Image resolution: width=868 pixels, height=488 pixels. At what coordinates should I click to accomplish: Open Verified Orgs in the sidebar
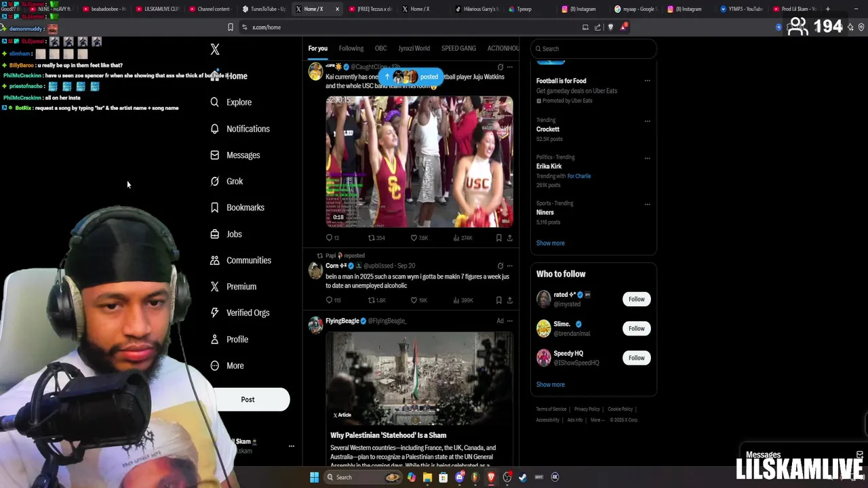[240, 313]
